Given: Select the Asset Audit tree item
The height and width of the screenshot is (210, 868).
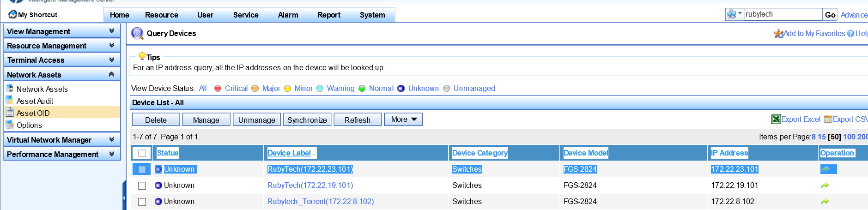Looking at the screenshot, I should pos(35,101).
